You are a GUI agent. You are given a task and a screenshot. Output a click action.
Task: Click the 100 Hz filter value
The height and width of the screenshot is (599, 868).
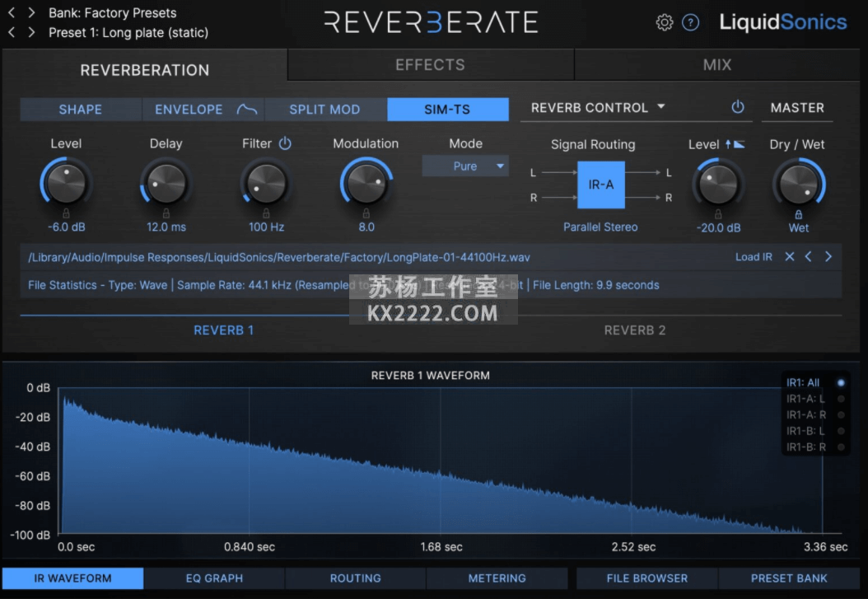click(266, 227)
